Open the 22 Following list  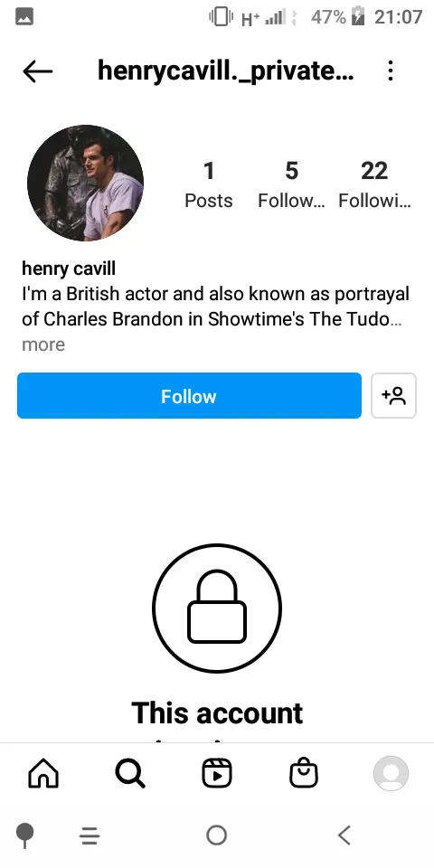[x=374, y=184]
